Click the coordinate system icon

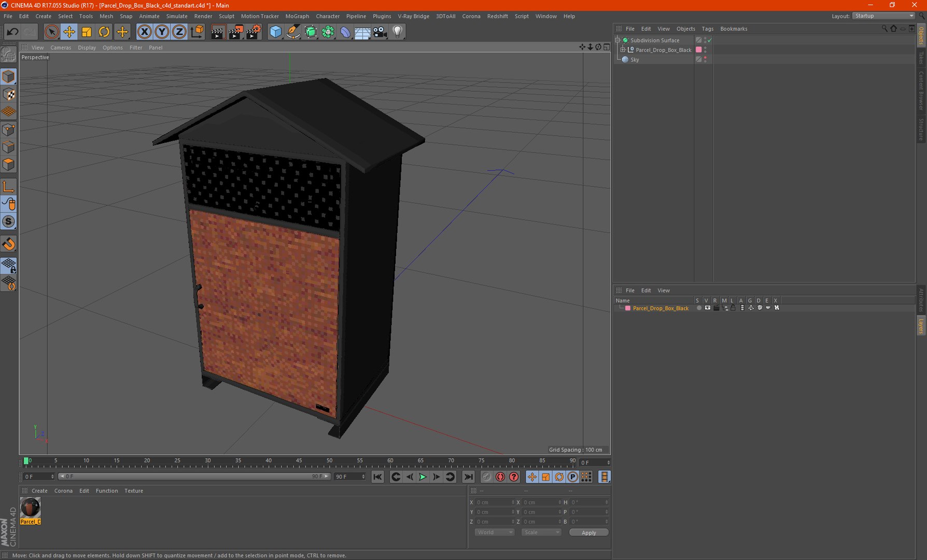[x=197, y=32]
